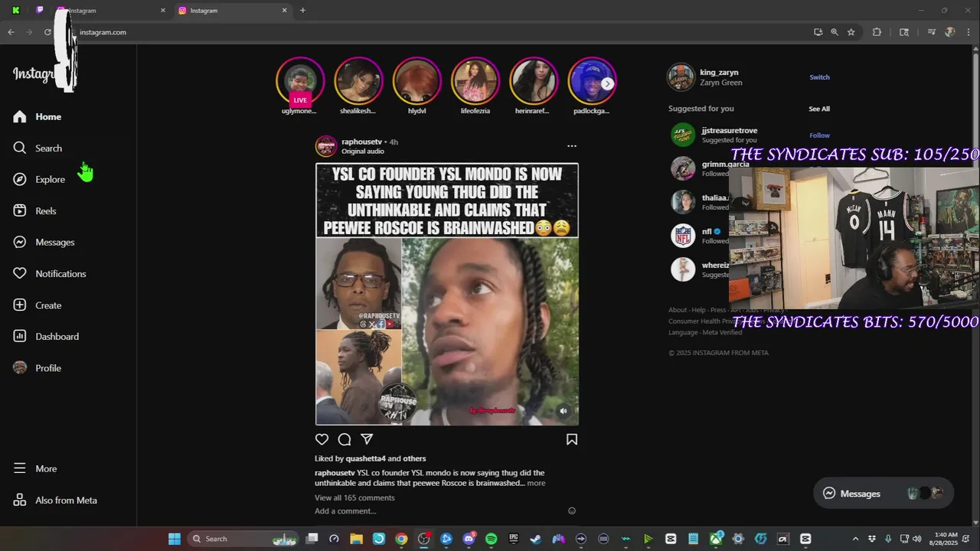Open Steam from the taskbar
The image size is (980, 551).
535,539
